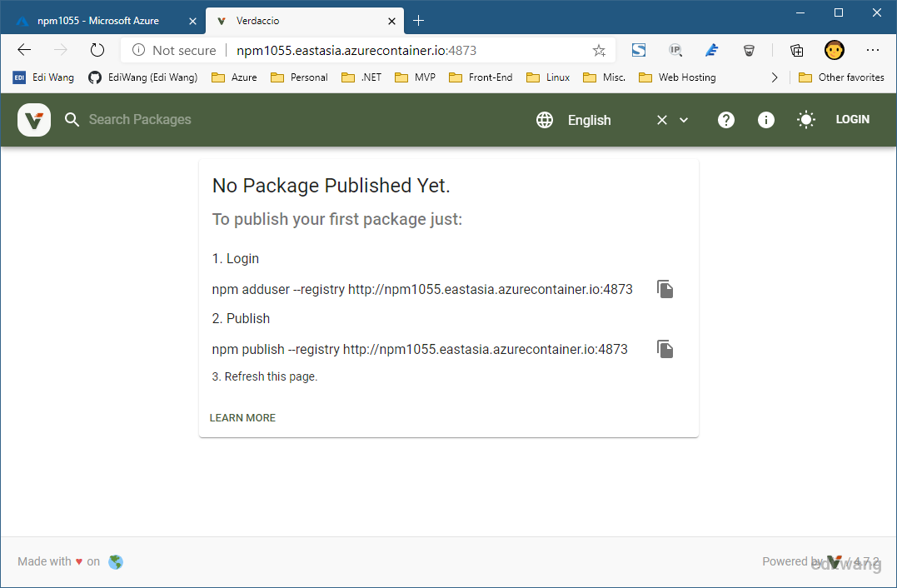Click the address bar URL

pyautogui.click(x=356, y=50)
